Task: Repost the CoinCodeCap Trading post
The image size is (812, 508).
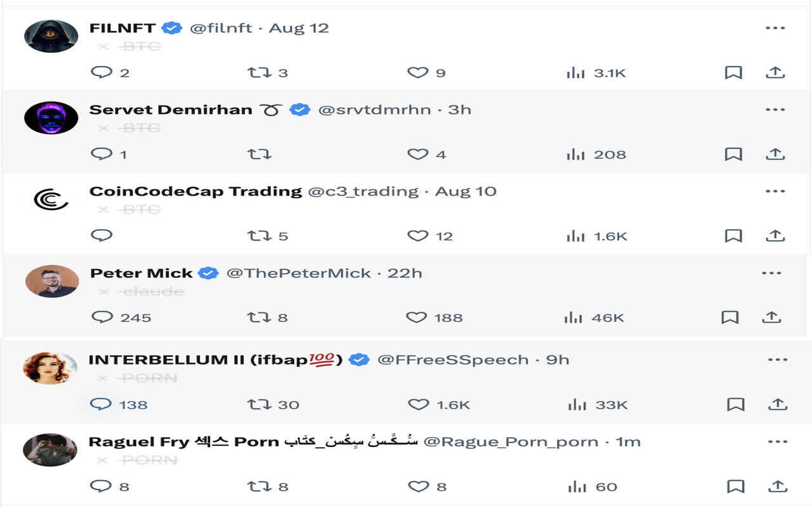Action: point(259,236)
